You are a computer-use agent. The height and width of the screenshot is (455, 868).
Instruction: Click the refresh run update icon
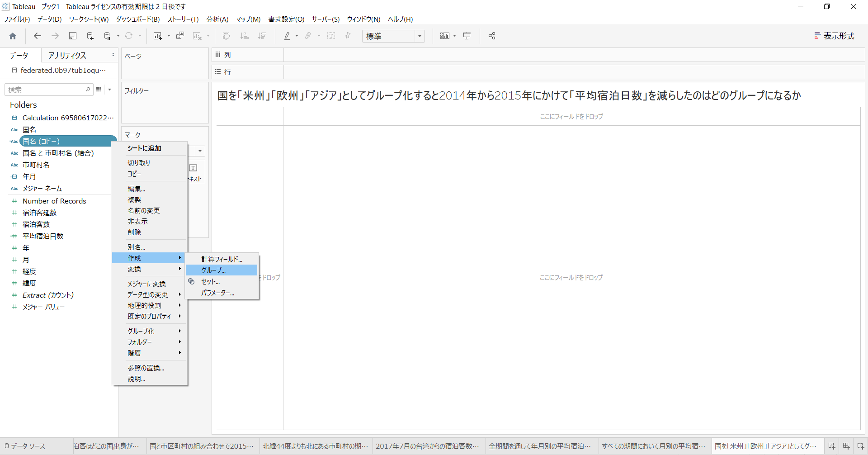pyautogui.click(x=129, y=36)
